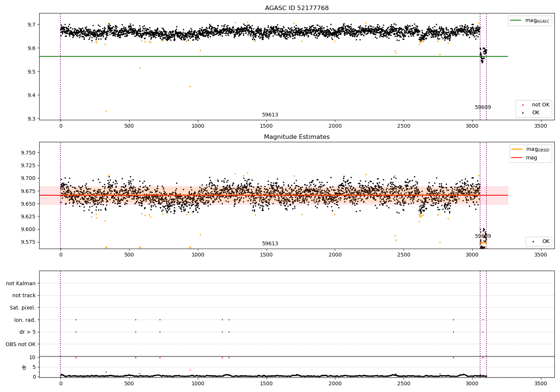Select the 'OBS not OK' y-axis label
560x392 pixels.
tap(21, 344)
